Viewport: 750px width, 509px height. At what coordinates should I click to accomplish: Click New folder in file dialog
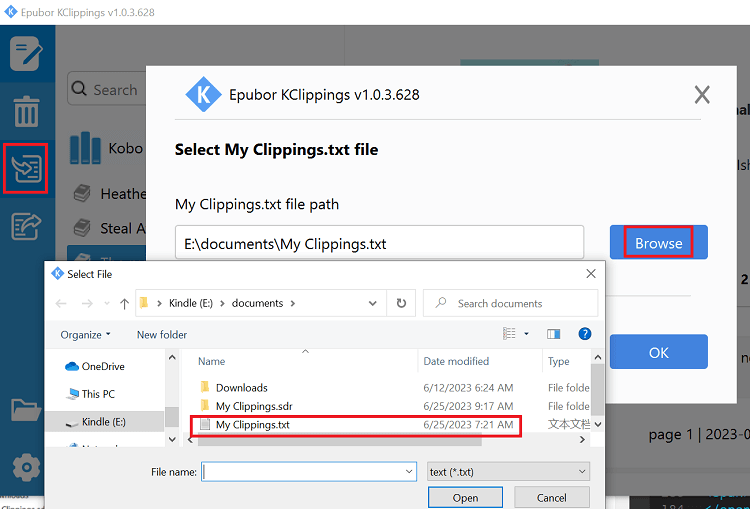point(162,334)
